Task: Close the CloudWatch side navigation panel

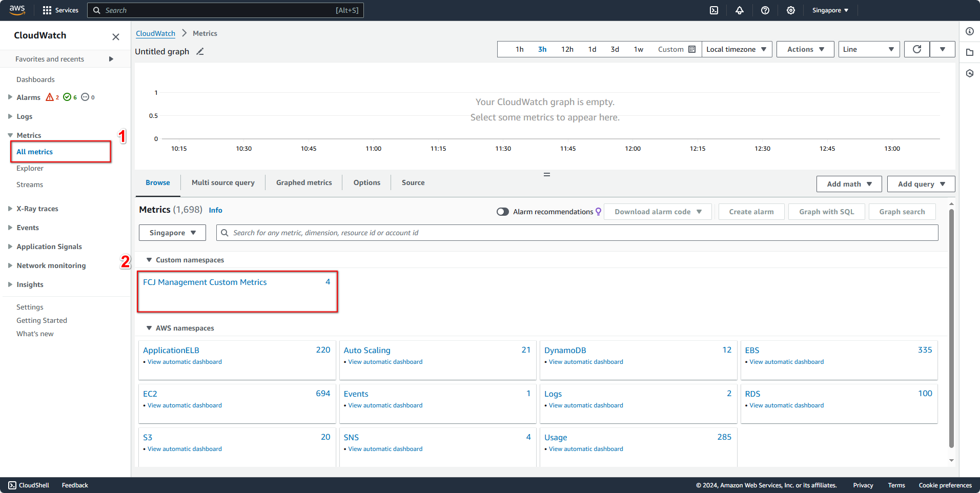Action: 116,37
